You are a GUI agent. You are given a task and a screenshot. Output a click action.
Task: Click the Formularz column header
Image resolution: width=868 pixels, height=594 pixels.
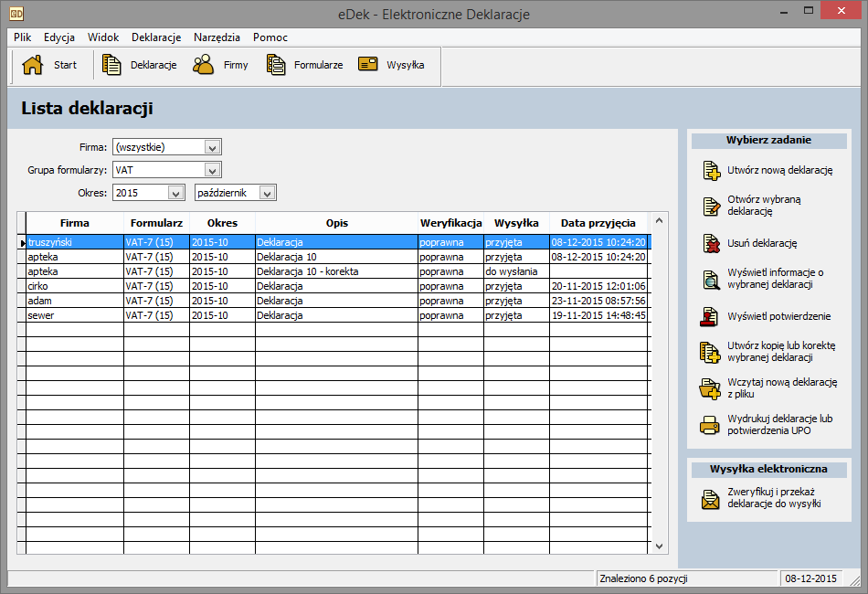coord(156,223)
